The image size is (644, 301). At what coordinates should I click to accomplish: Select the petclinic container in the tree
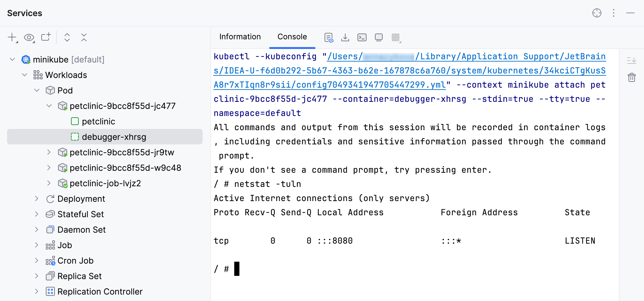point(99,121)
